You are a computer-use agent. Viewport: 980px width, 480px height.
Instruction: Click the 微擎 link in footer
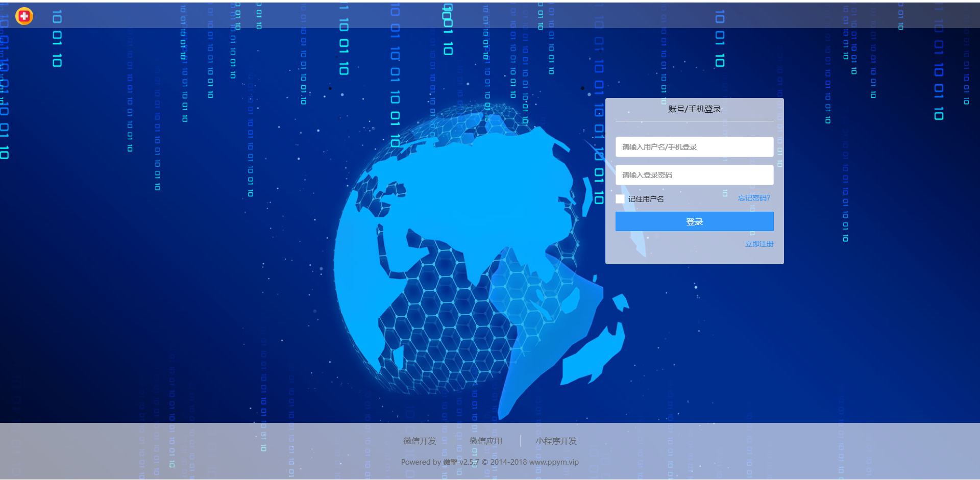[x=450, y=462]
